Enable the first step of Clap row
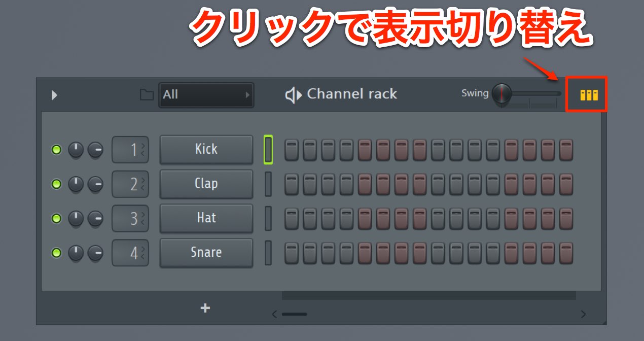The height and width of the screenshot is (341, 644). [292, 185]
